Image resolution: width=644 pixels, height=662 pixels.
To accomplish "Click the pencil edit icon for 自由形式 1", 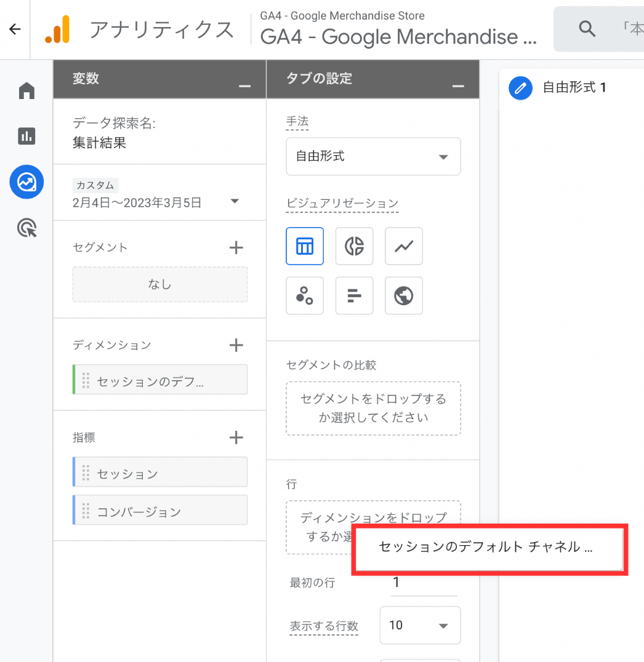I will (521, 88).
